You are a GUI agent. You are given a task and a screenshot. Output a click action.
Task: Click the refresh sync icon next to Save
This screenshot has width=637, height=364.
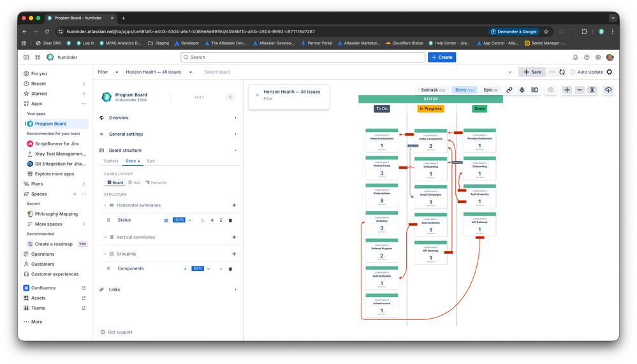(562, 72)
